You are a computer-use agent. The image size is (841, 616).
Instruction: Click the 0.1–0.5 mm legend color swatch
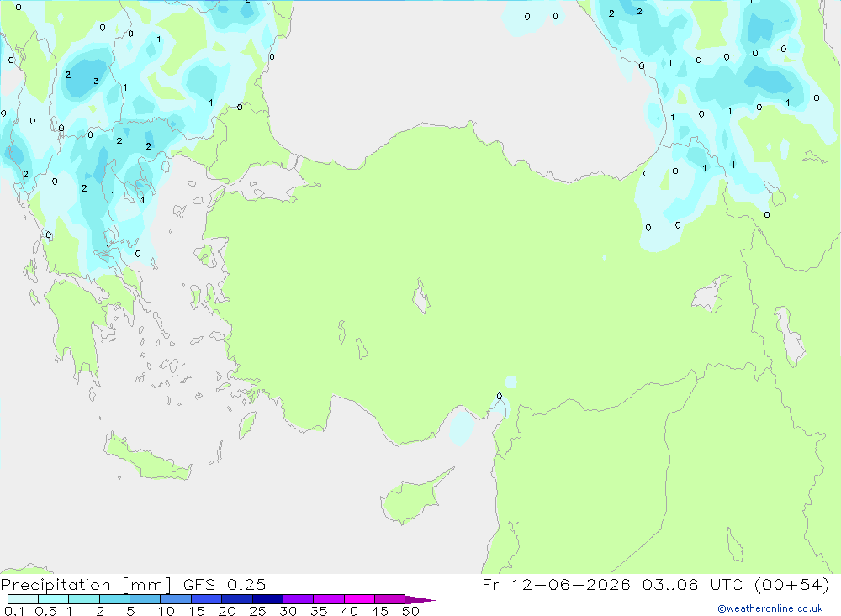tap(23, 599)
